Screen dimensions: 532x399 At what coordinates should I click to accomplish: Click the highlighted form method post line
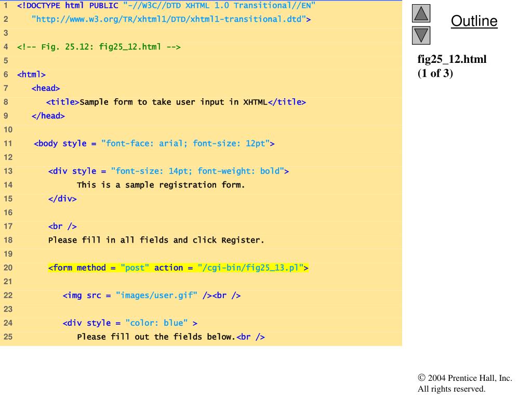coord(178,268)
